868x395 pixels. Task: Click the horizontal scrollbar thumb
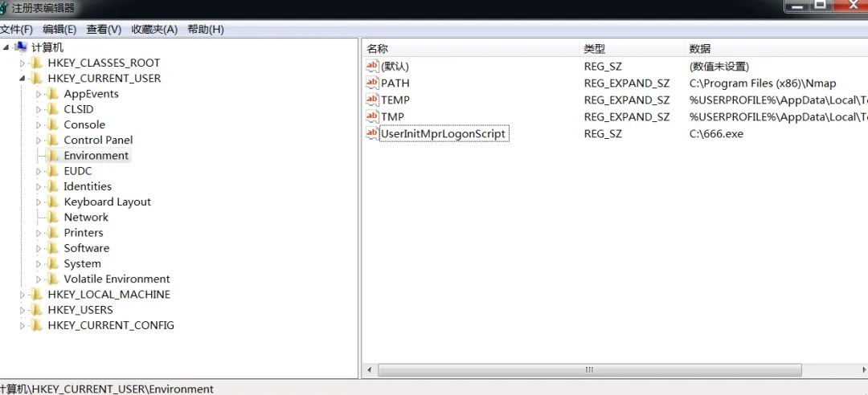pyautogui.click(x=590, y=369)
